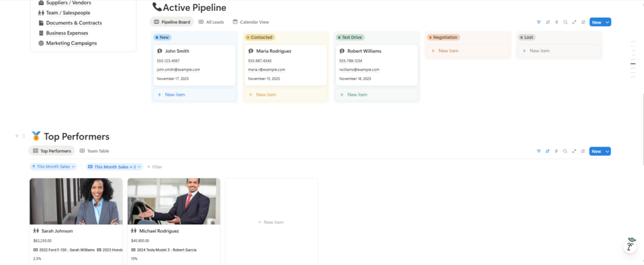Switch to the Calendar View tab
644x265 pixels.
(x=251, y=22)
